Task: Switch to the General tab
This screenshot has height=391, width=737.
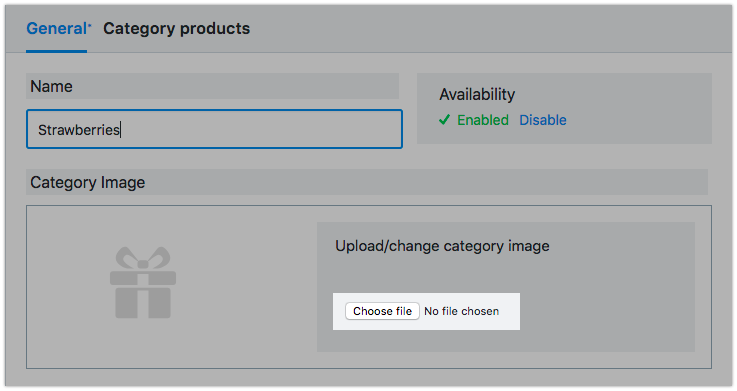Action: point(57,29)
